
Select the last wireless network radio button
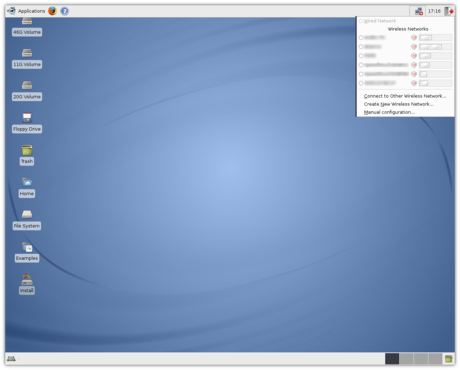coord(361,83)
